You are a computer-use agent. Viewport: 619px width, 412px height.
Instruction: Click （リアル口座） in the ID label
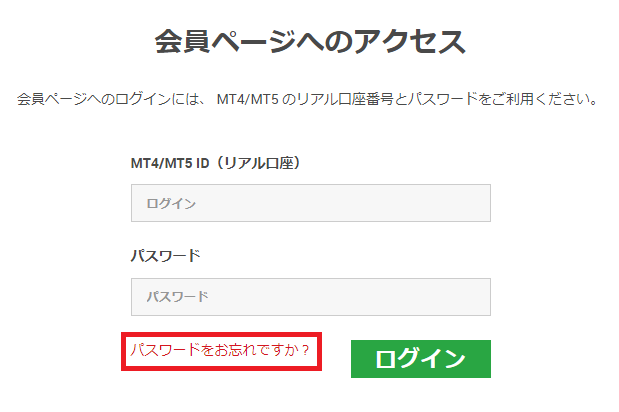point(255,162)
